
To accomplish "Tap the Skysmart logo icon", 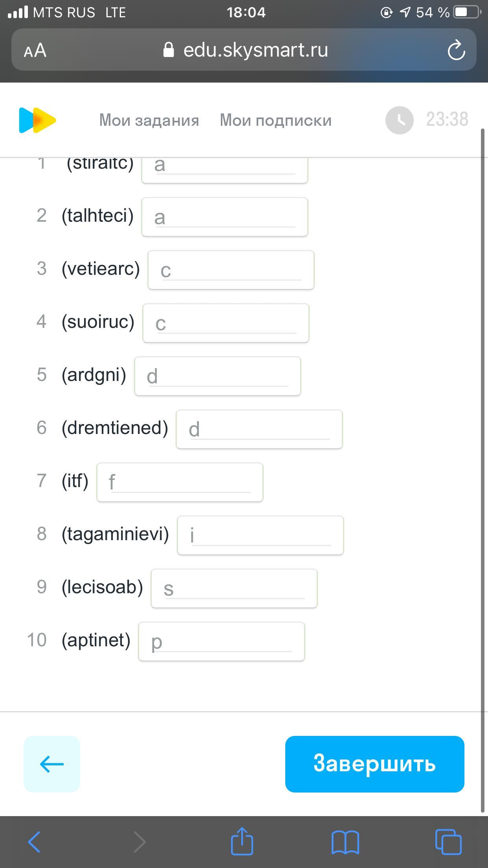I will [37, 120].
